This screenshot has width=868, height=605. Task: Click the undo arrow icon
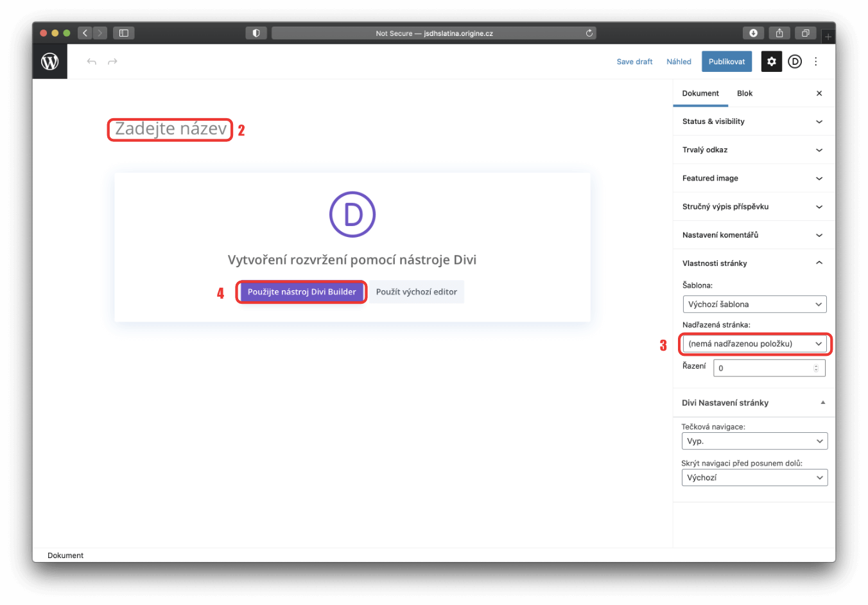tap(92, 62)
